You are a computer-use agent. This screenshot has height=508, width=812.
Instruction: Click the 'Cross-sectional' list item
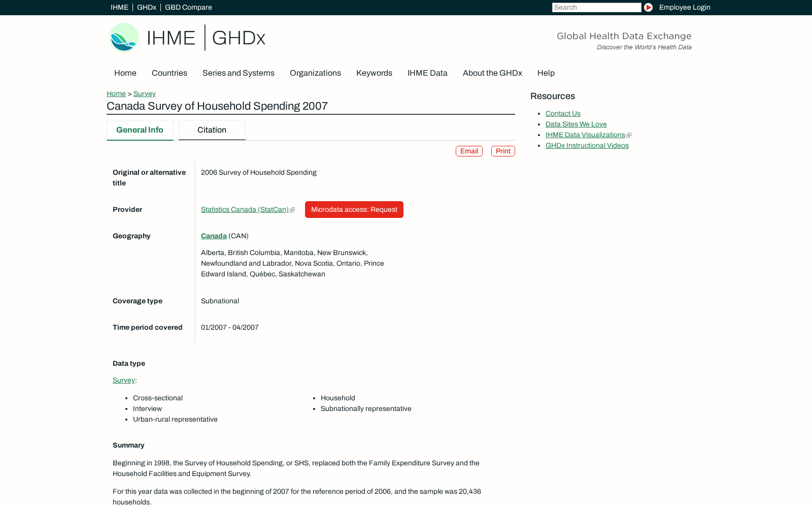click(158, 398)
